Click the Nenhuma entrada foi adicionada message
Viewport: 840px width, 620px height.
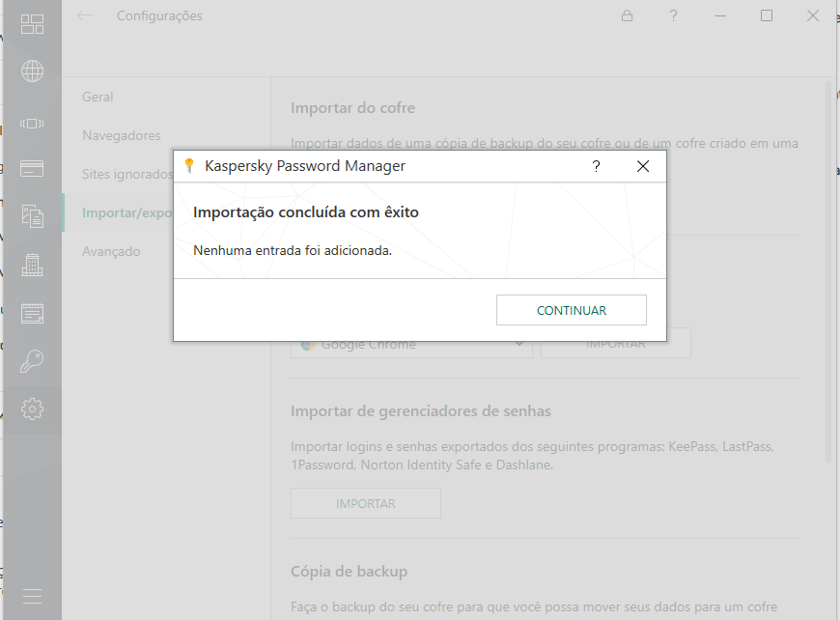point(293,250)
